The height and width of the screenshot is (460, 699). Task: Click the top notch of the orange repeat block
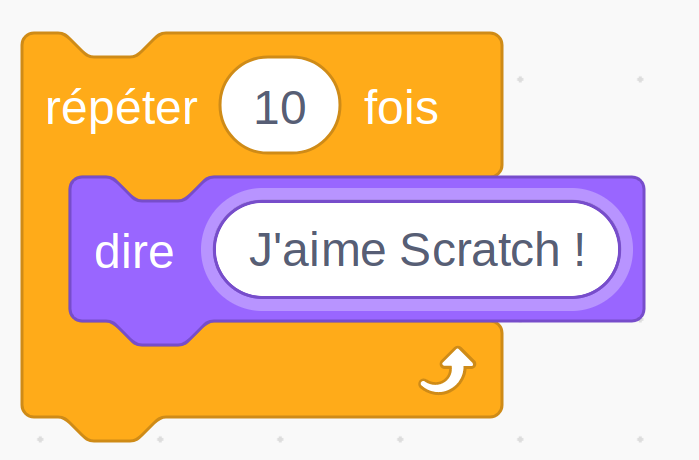point(111,44)
